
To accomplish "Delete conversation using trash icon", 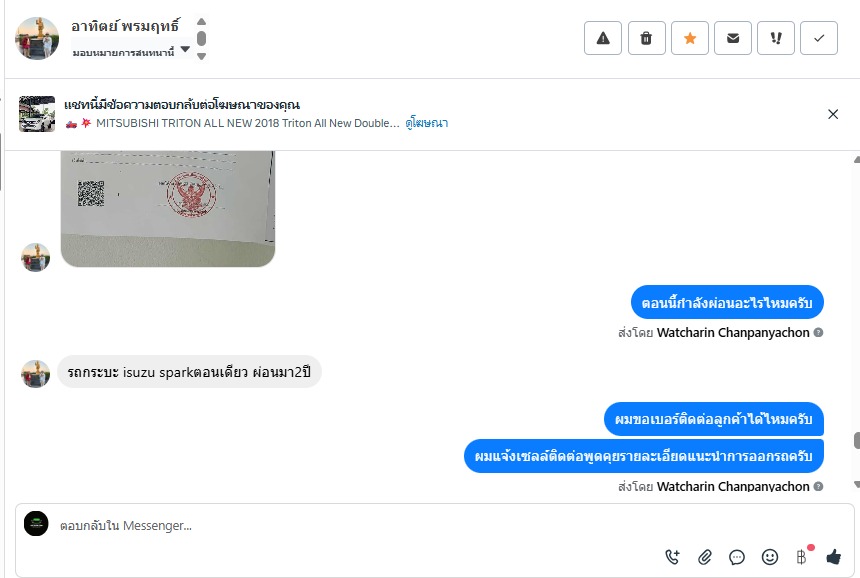I will 646,38.
